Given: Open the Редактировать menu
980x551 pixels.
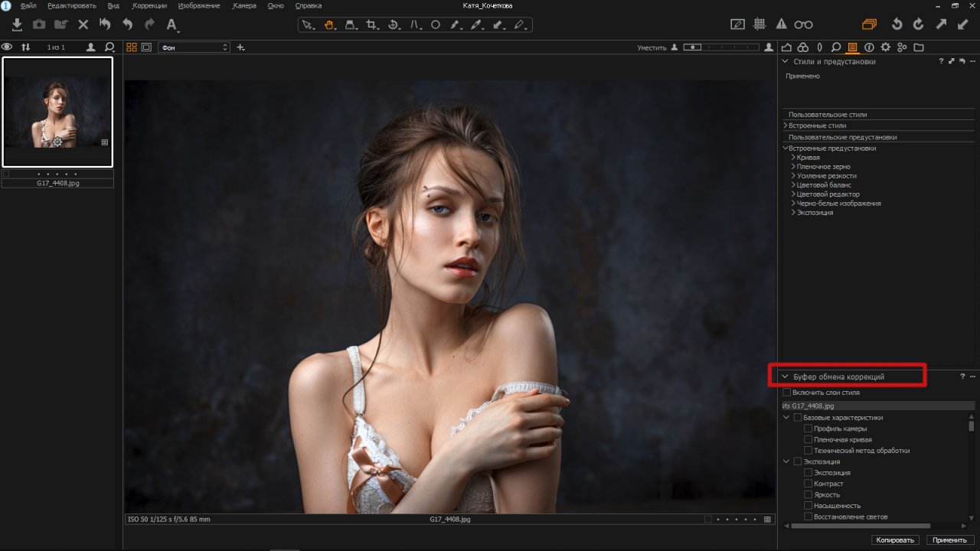Looking at the screenshot, I should click(72, 5).
